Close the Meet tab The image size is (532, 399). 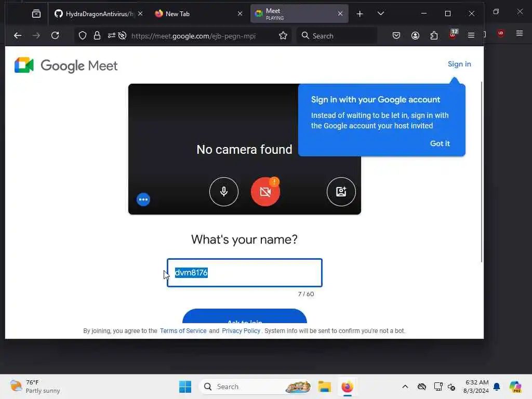pyautogui.click(x=340, y=14)
